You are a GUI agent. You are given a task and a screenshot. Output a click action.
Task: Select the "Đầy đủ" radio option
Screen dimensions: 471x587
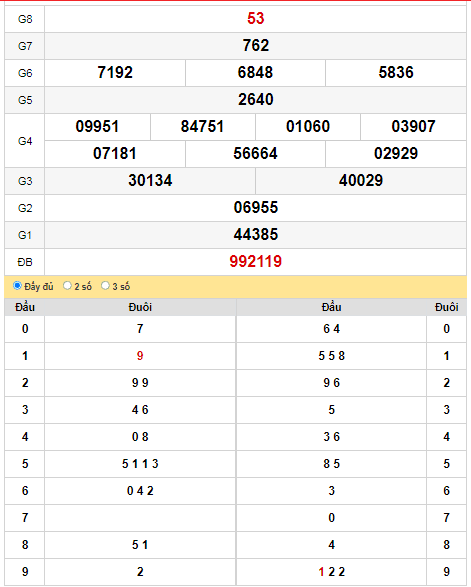(x=17, y=286)
